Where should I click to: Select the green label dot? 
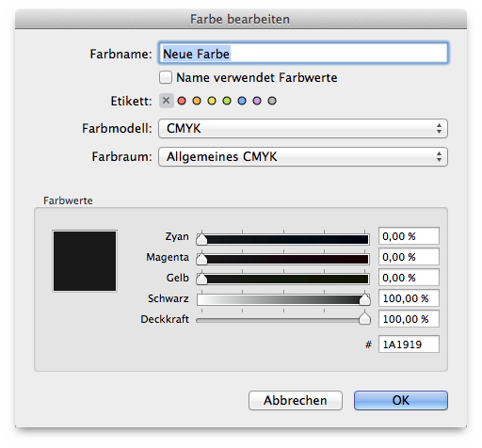pos(227,101)
